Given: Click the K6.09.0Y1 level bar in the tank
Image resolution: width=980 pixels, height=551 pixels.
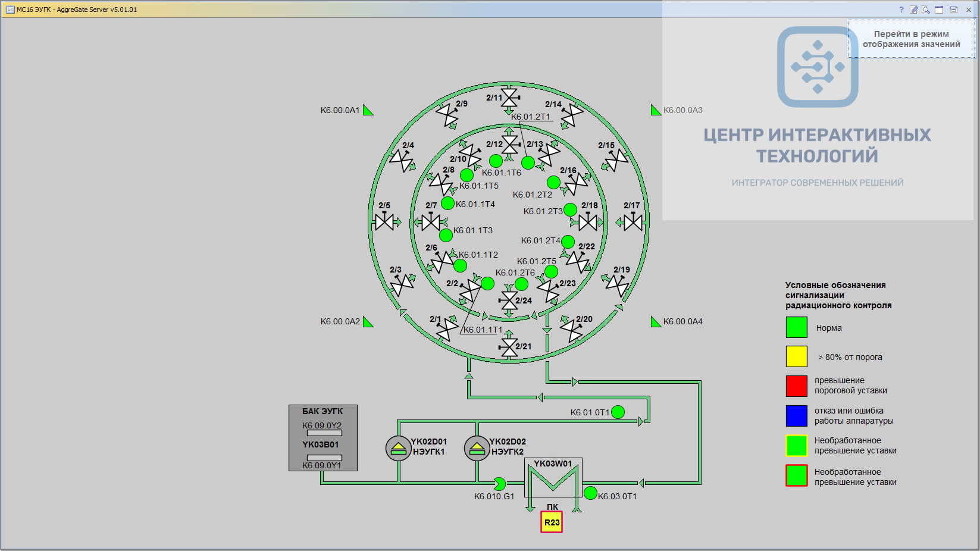Looking at the screenshot, I should point(324,458).
